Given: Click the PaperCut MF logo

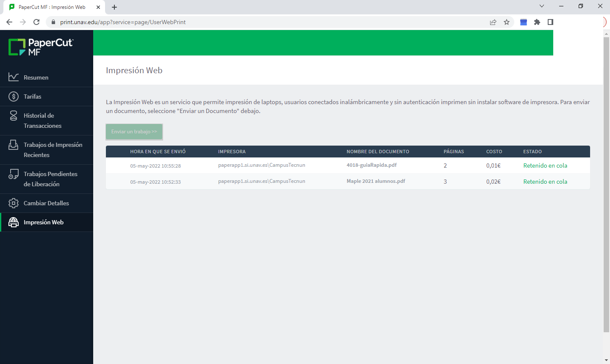Looking at the screenshot, I should (x=41, y=47).
